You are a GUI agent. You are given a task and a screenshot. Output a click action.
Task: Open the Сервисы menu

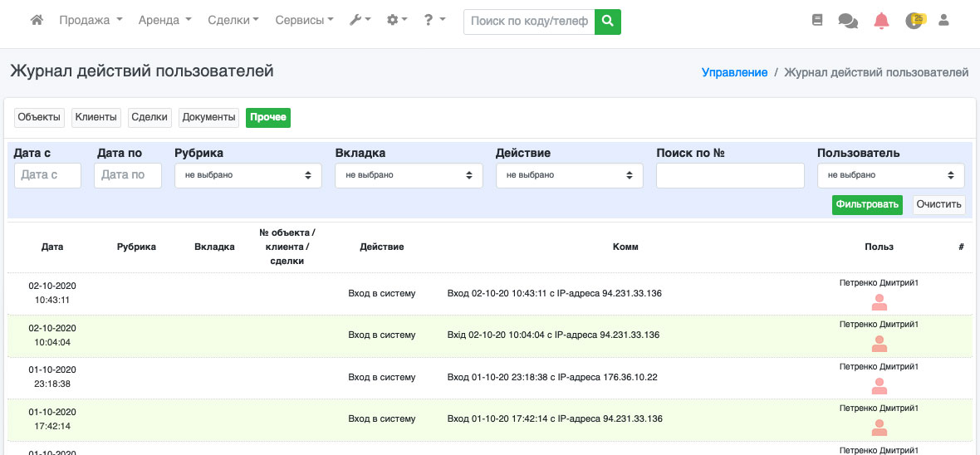[x=304, y=21]
